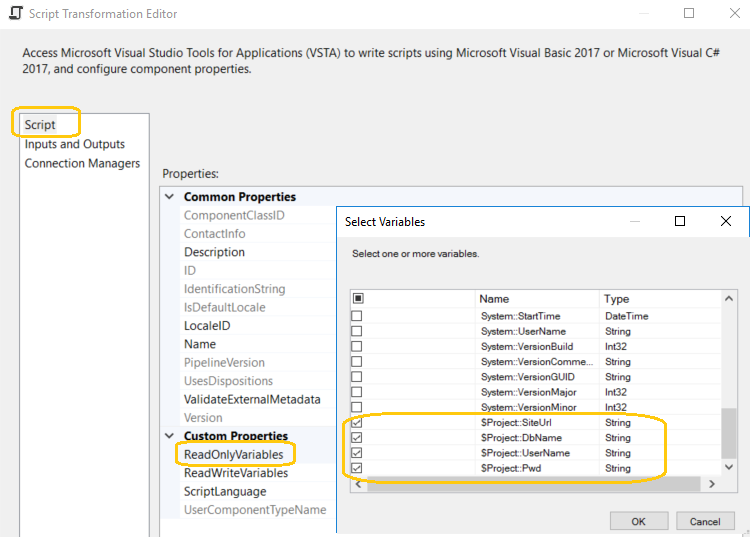Select the ReadOnlyVariables property
750x537 pixels.
233,454
